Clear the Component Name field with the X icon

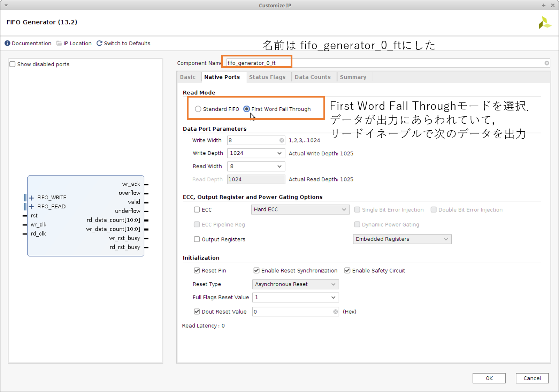point(546,63)
